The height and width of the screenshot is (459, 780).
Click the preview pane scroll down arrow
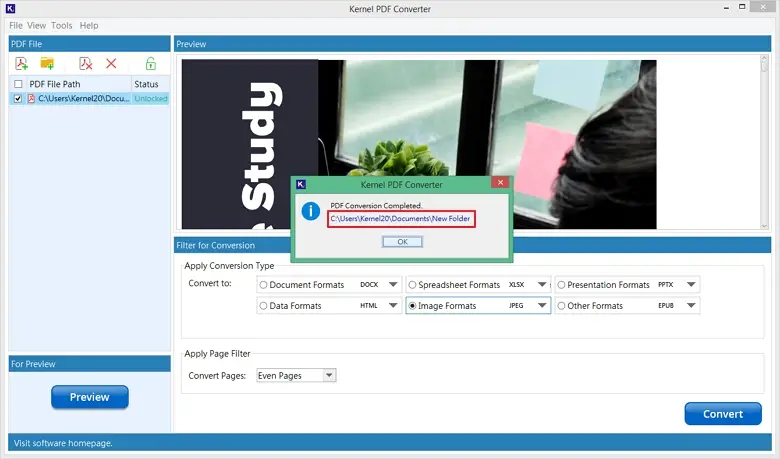pyautogui.click(x=764, y=226)
